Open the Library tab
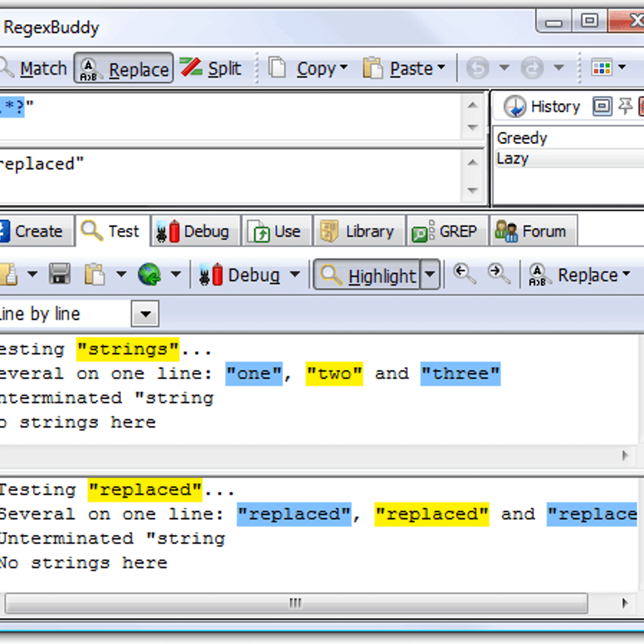The height and width of the screenshot is (644, 644). tap(359, 231)
